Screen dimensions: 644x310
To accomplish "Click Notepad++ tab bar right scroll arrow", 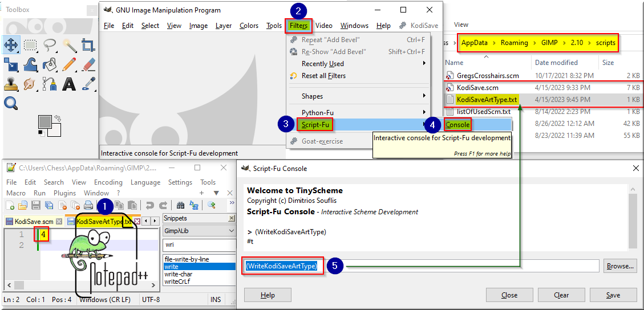I will coord(155,221).
